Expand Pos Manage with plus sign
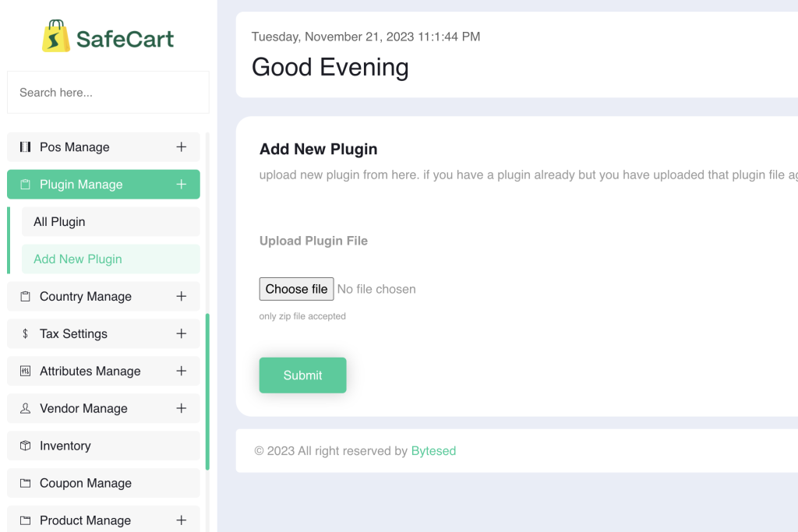Viewport: 798px width, 532px height. [181, 147]
